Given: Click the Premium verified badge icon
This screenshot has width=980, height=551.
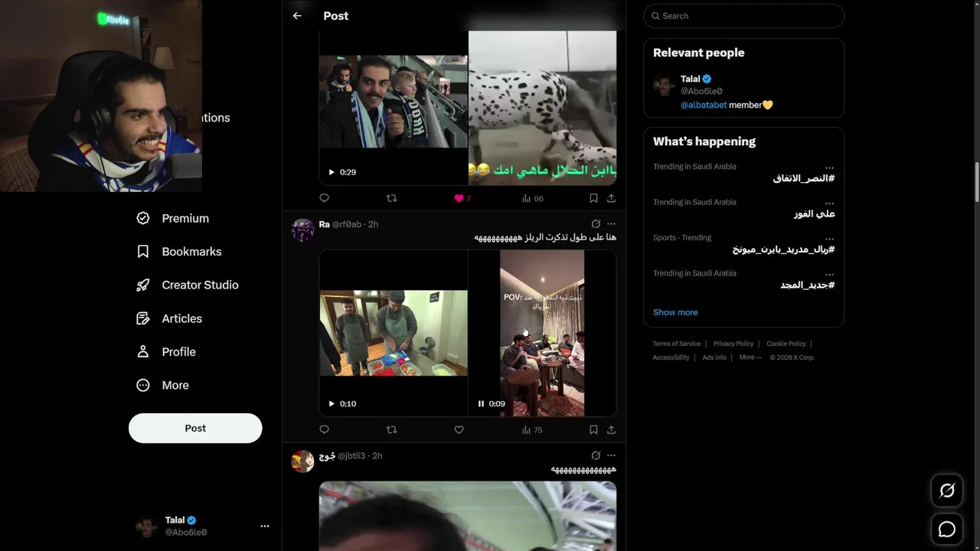Looking at the screenshot, I should coord(143,218).
